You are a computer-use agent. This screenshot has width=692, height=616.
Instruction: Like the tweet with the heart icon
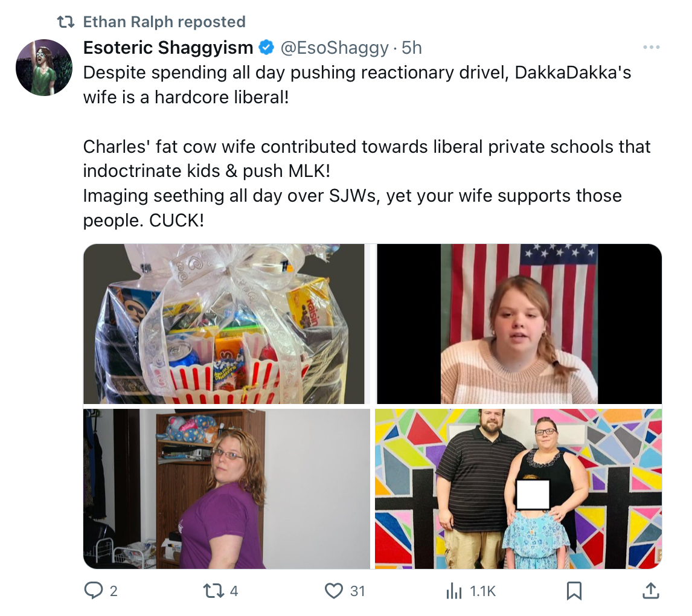[x=334, y=591]
